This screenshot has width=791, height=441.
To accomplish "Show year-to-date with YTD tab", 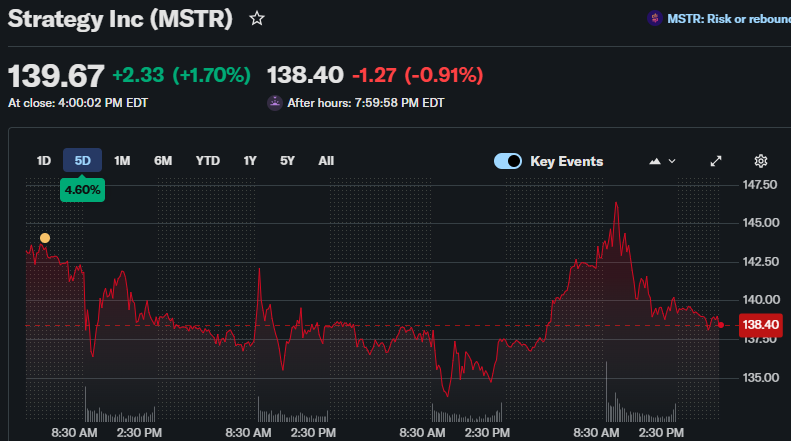I will [x=208, y=161].
